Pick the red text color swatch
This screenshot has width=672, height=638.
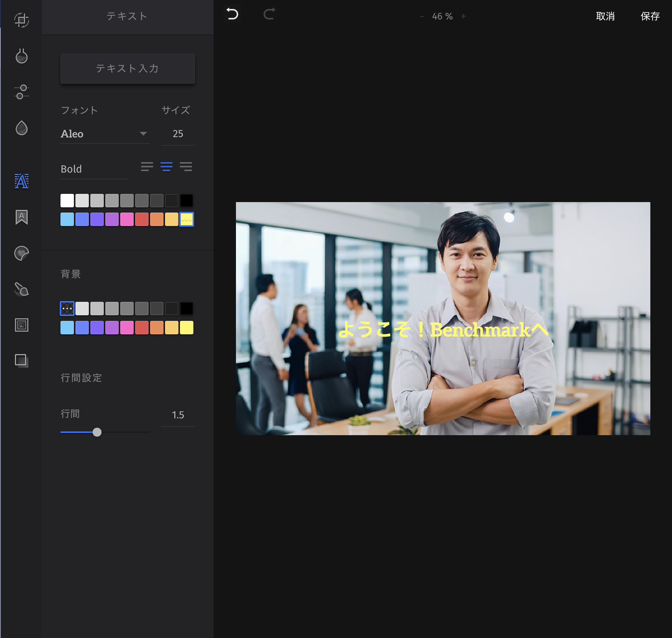142,219
